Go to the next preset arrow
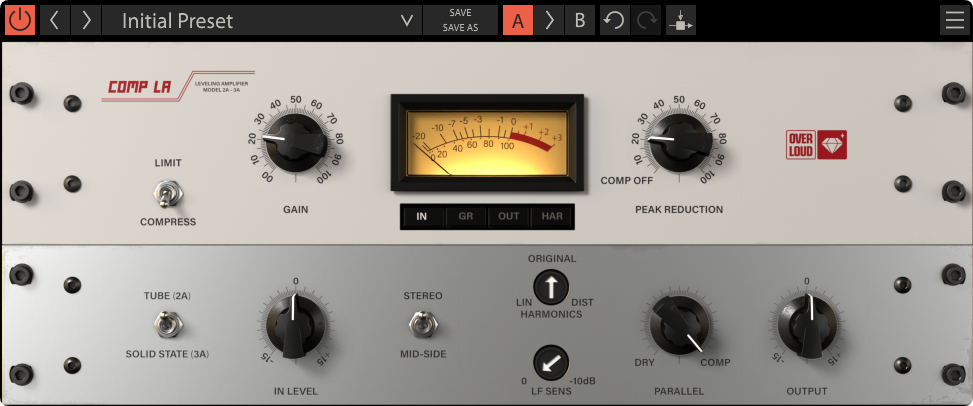The width and height of the screenshot is (973, 406). pyautogui.click(x=87, y=20)
